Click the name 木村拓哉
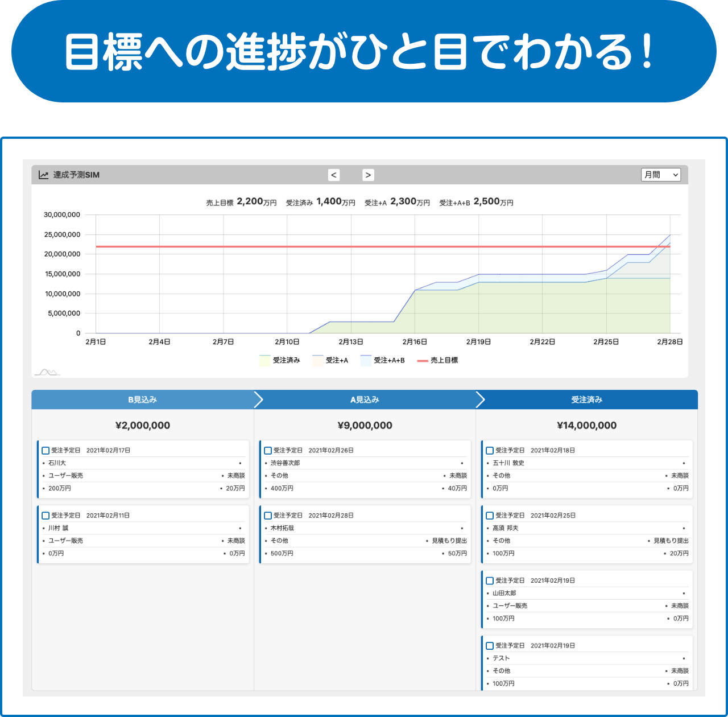This screenshot has width=728, height=717. point(282,528)
